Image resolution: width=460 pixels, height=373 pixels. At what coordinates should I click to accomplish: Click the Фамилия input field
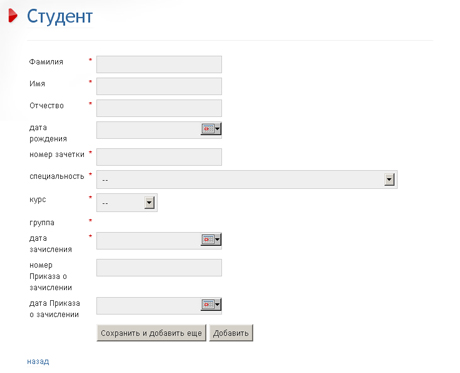point(159,64)
